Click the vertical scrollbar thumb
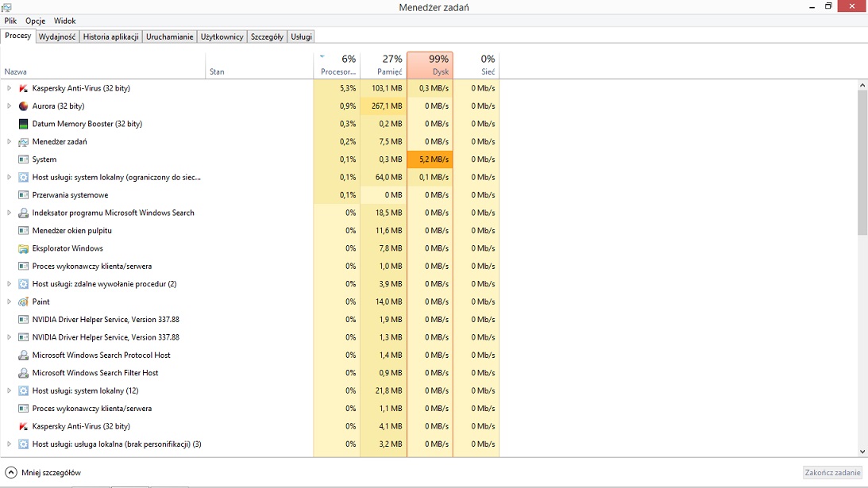The image size is (868, 488). point(862,162)
